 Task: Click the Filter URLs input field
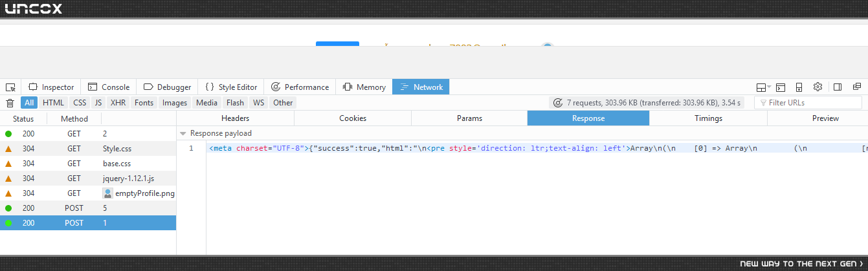[808, 103]
